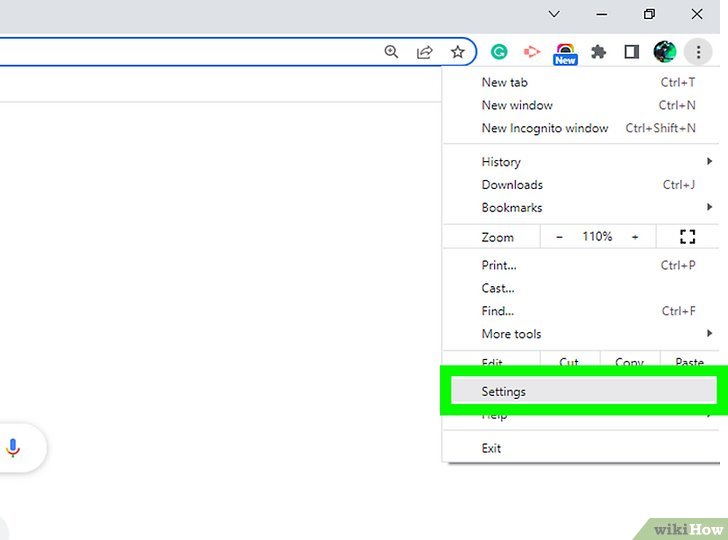Choose Print... from the menu
This screenshot has height=540, width=728.
[581, 265]
